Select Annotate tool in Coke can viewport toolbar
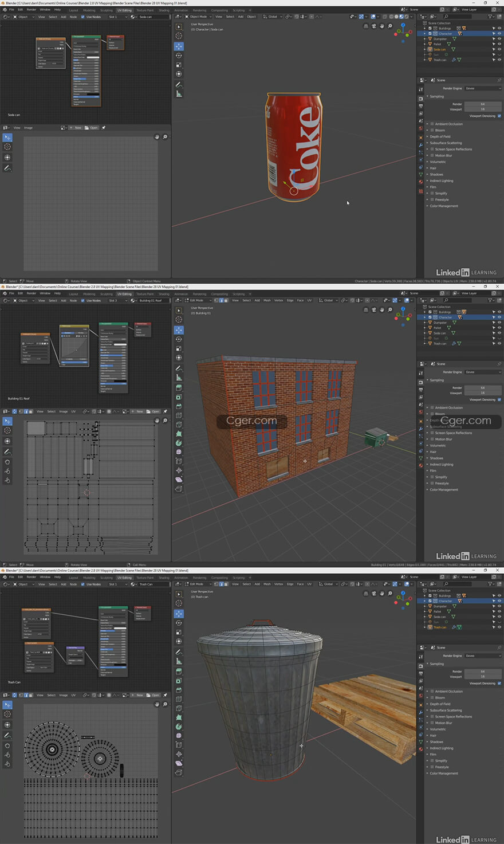 point(179,84)
